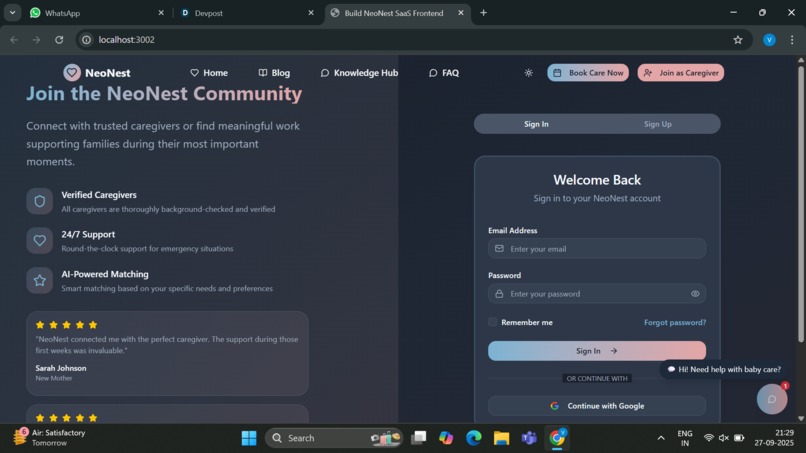
Task: Switch to the Sign Up tab
Action: [x=657, y=124]
